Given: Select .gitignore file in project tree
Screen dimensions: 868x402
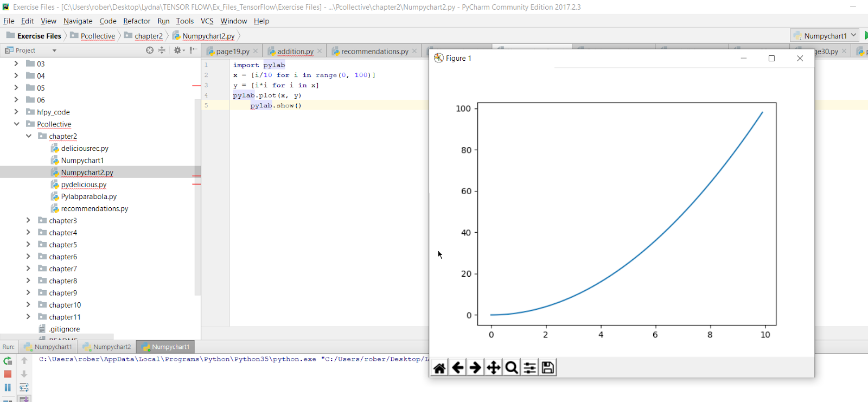Looking at the screenshot, I should pos(64,329).
